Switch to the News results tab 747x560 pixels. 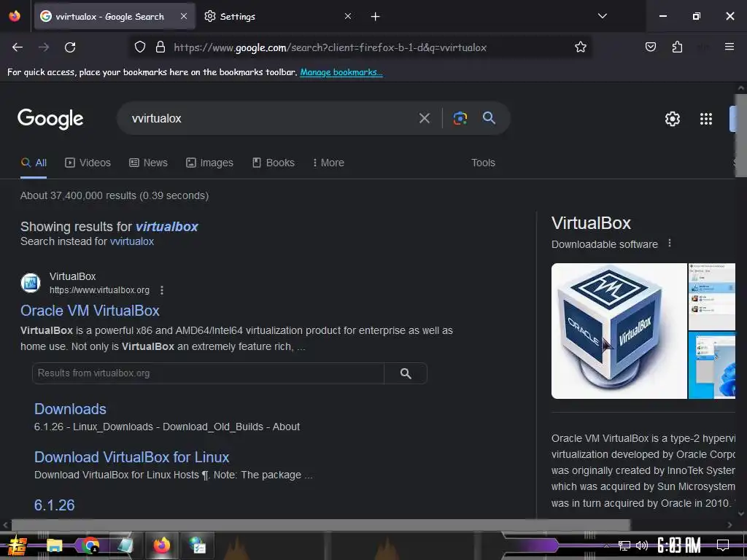(x=148, y=163)
